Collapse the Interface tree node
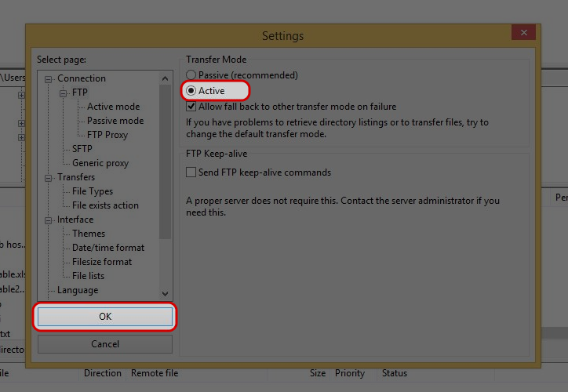 click(48, 220)
